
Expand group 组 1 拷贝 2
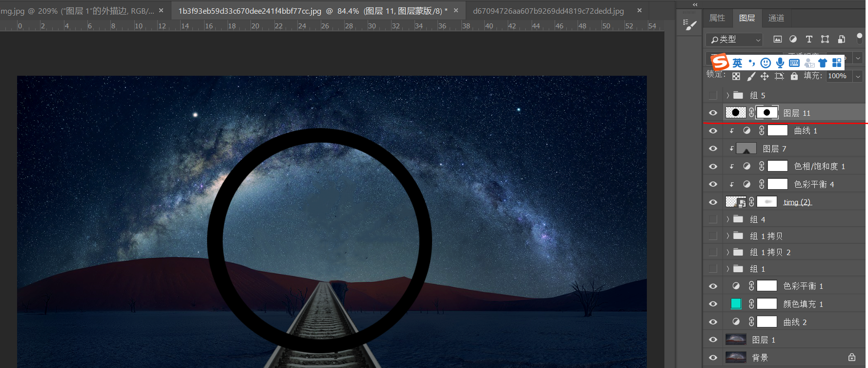click(727, 252)
